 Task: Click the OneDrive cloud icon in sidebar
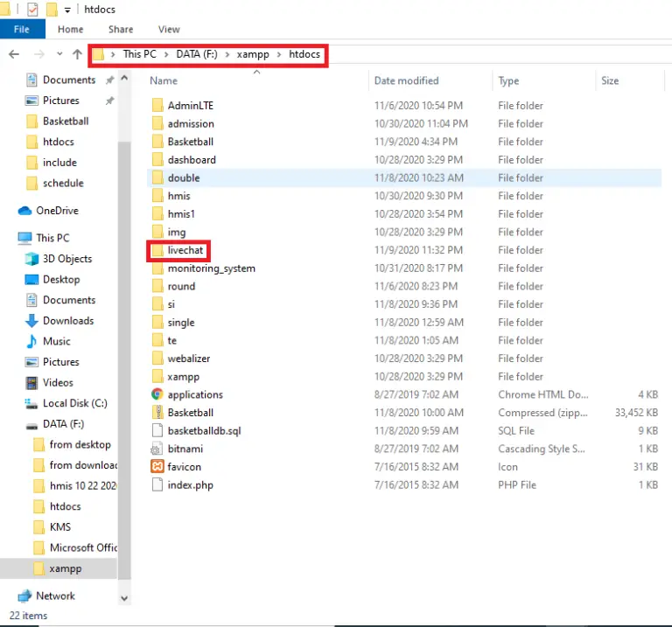tap(24, 211)
